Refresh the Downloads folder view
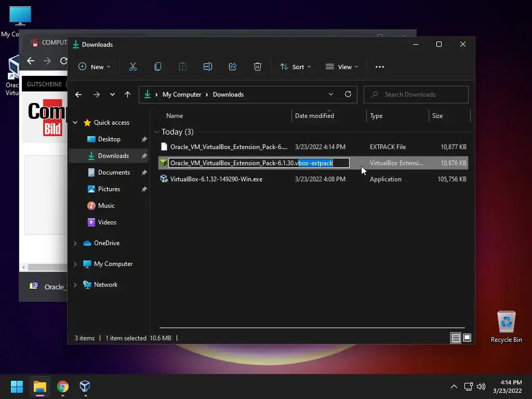Viewport: 532px width, 399px height. pos(348,95)
